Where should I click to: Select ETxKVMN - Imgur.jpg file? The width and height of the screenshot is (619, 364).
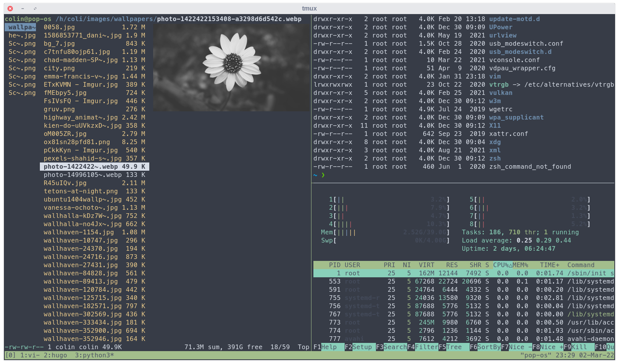click(95, 85)
